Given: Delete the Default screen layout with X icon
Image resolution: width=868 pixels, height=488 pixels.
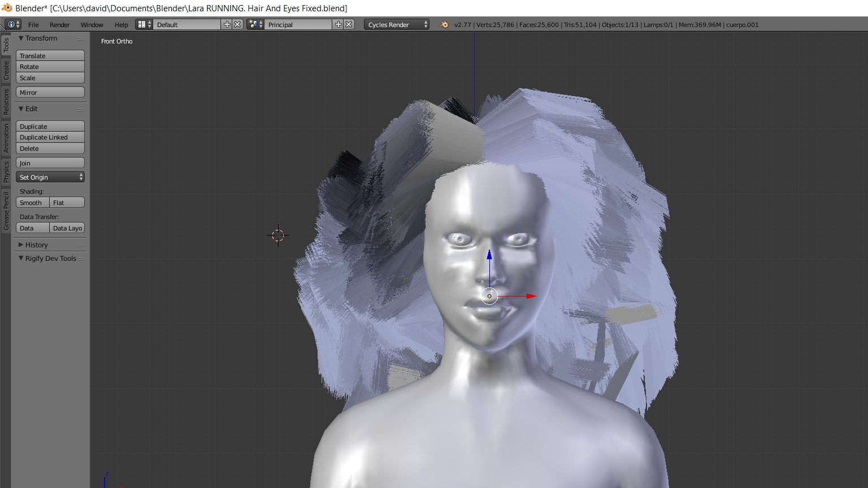Looking at the screenshot, I should (x=237, y=24).
